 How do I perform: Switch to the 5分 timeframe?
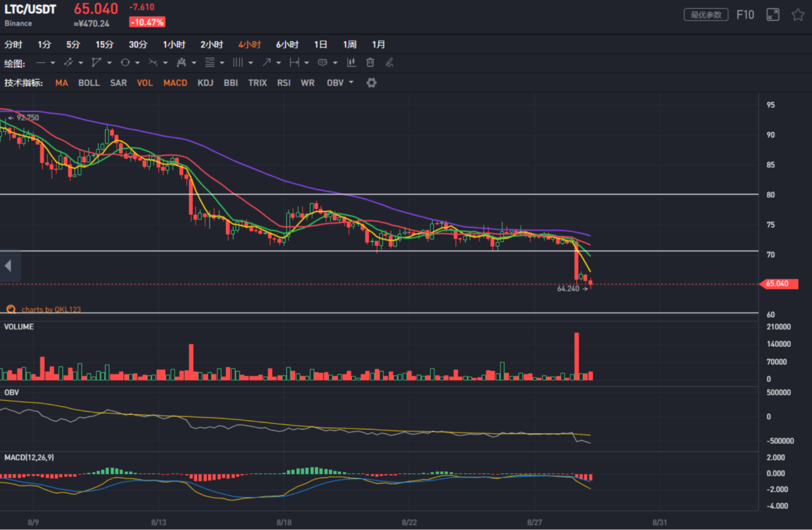(73, 45)
